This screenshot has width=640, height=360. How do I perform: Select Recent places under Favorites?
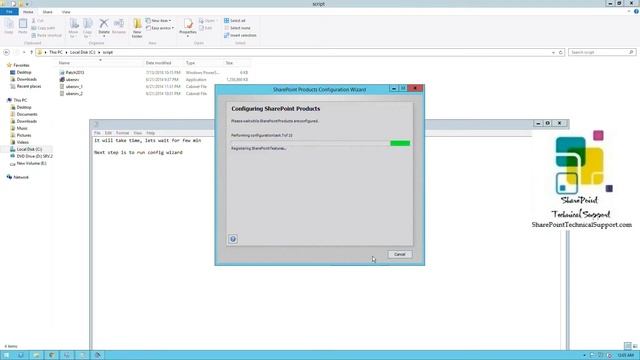(29, 87)
